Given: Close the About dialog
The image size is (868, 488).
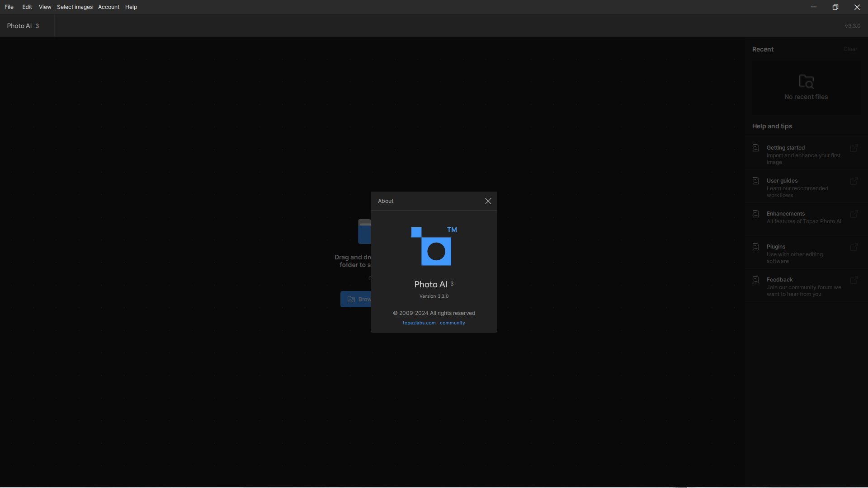Looking at the screenshot, I should [x=488, y=201].
